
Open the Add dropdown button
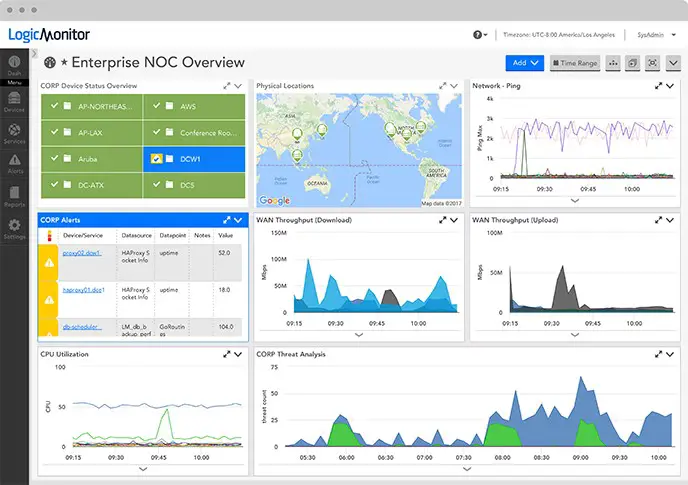click(525, 63)
